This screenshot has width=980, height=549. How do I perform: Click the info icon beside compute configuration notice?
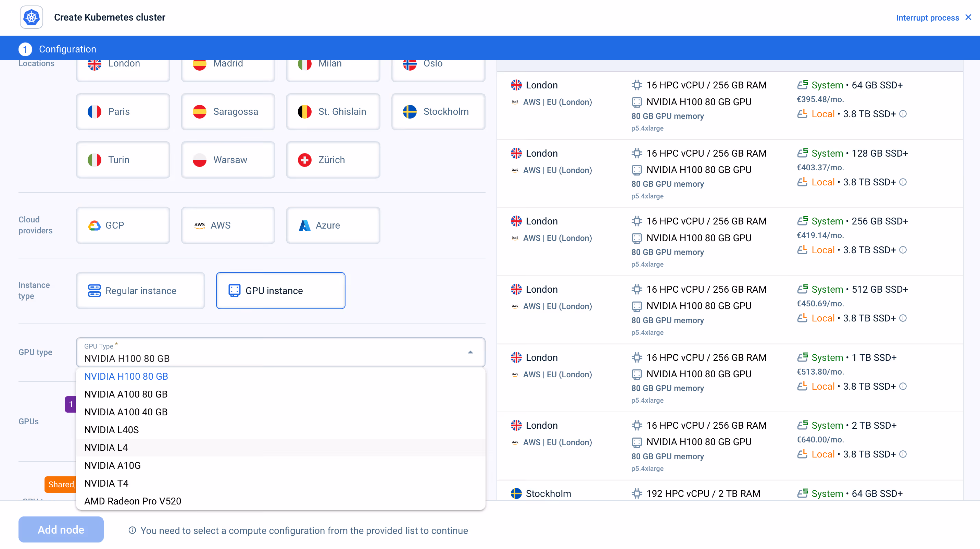132,530
